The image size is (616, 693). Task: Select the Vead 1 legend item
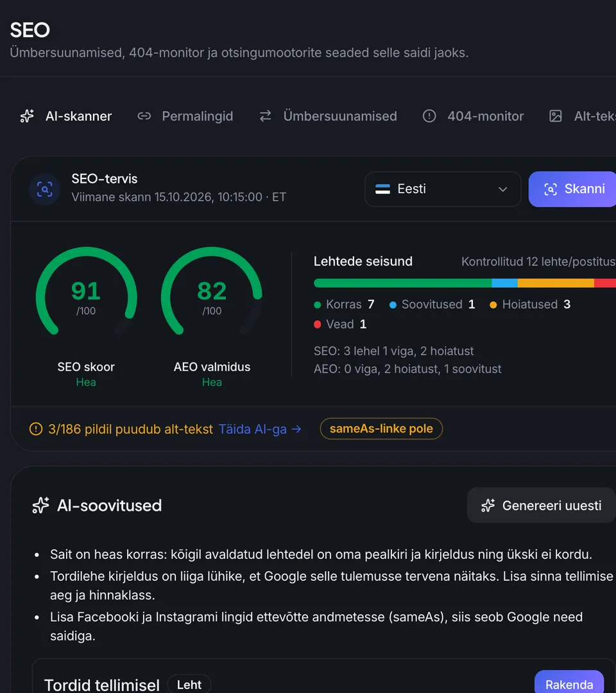coord(340,325)
